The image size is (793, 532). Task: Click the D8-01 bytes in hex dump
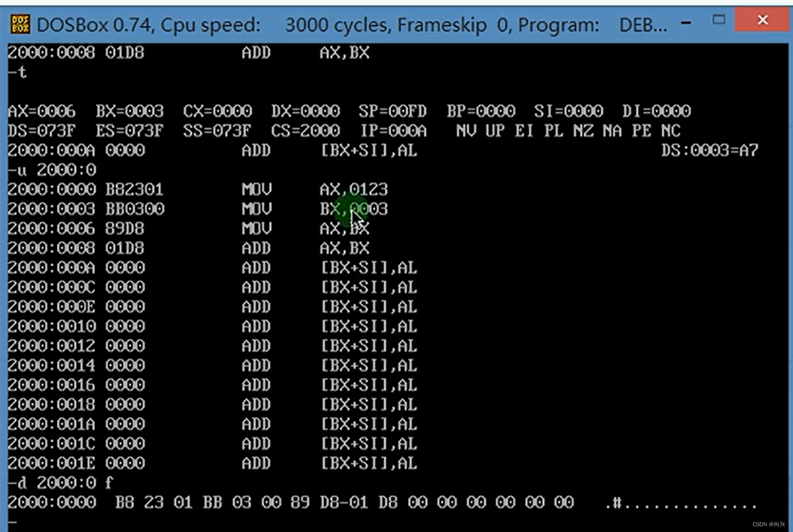344,502
